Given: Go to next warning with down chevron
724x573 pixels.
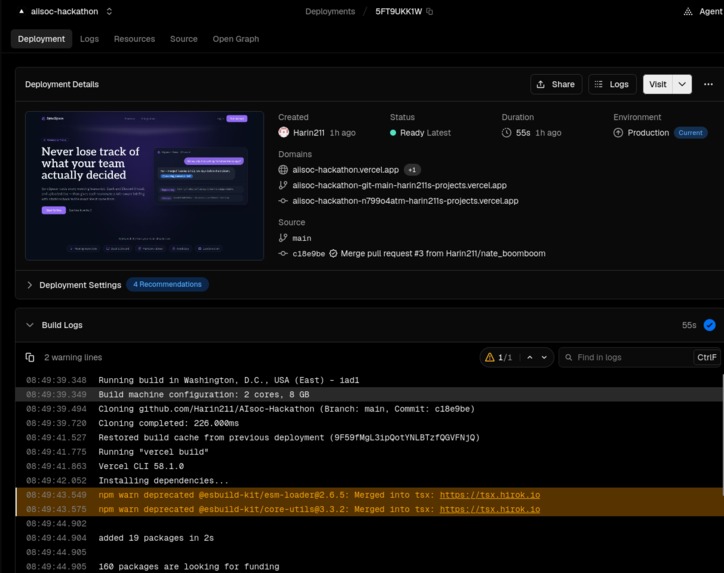Looking at the screenshot, I should tap(544, 357).
